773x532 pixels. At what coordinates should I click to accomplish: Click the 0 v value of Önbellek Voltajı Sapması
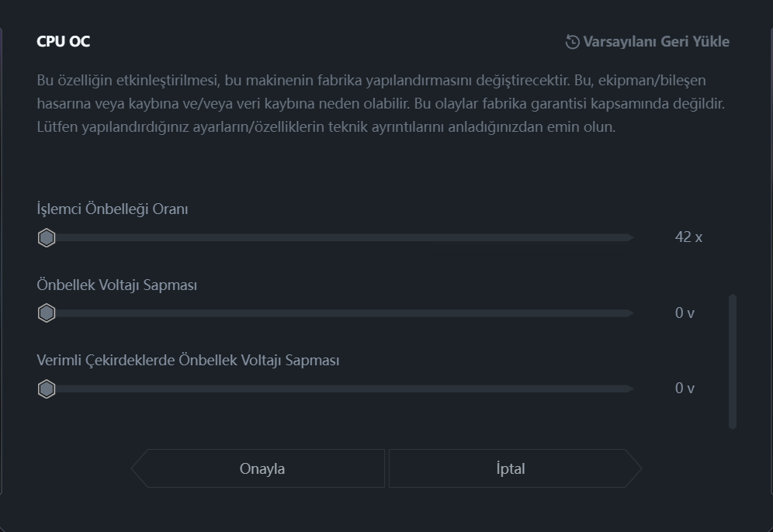point(685,313)
